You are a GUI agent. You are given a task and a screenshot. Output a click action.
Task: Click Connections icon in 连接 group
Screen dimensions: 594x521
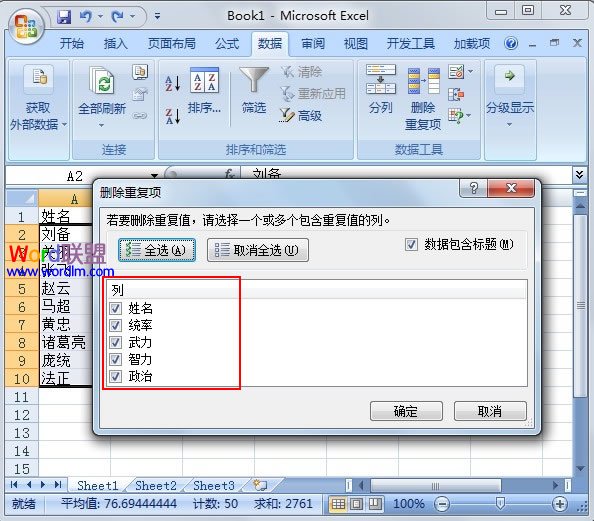[140, 72]
